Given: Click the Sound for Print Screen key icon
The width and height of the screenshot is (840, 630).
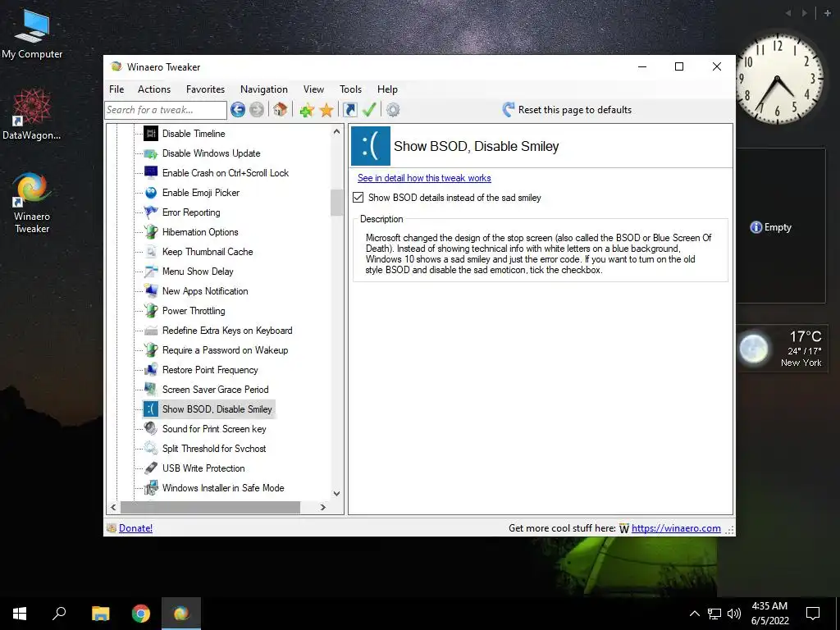Looking at the screenshot, I should coord(151,428).
